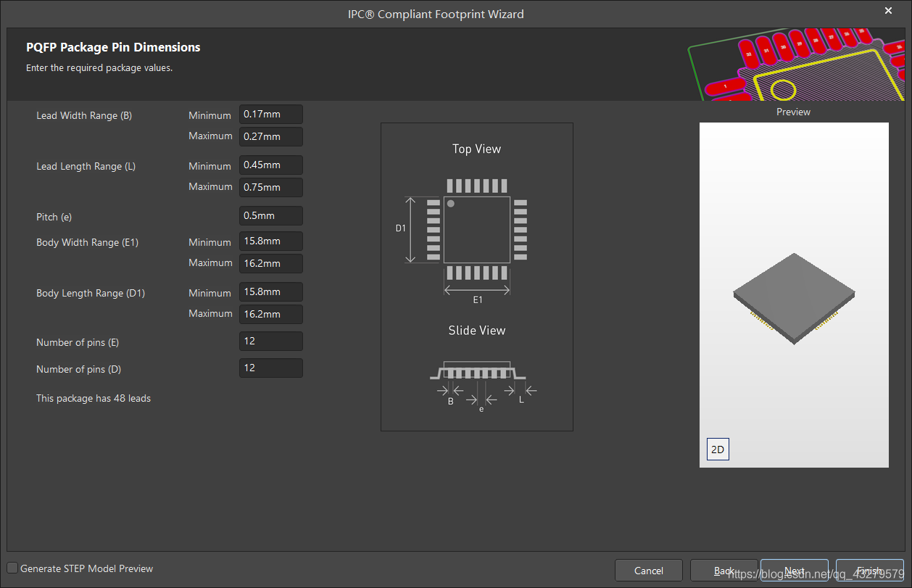Screen dimensions: 912x588
Task: Edit Body Width maximum 16.2mm field
Action: click(x=271, y=263)
